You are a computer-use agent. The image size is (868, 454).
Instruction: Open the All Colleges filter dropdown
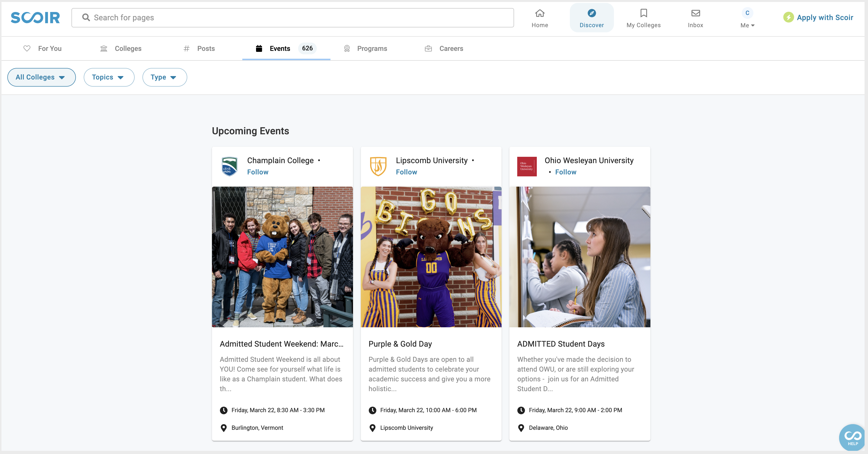(x=41, y=77)
